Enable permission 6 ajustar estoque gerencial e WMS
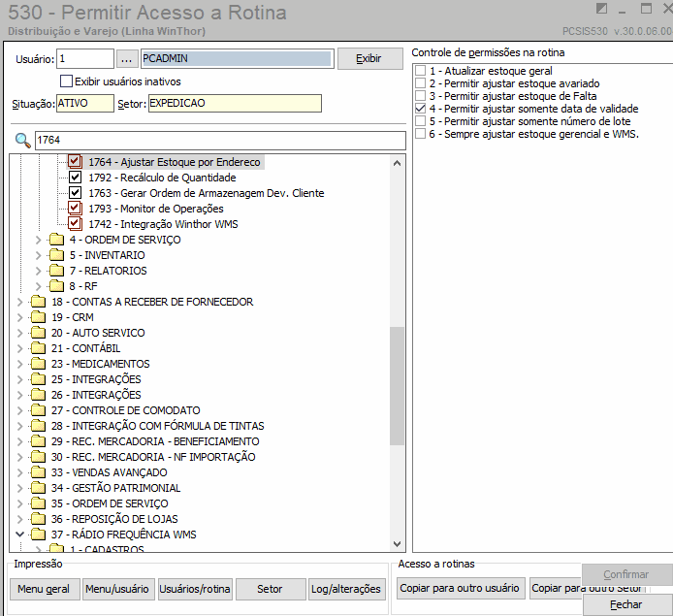 coord(420,134)
